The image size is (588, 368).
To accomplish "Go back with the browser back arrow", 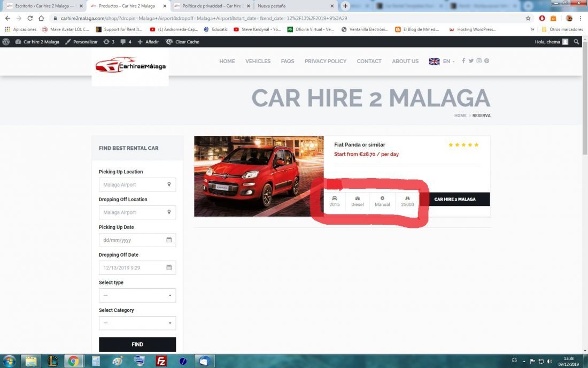I will (7, 18).
